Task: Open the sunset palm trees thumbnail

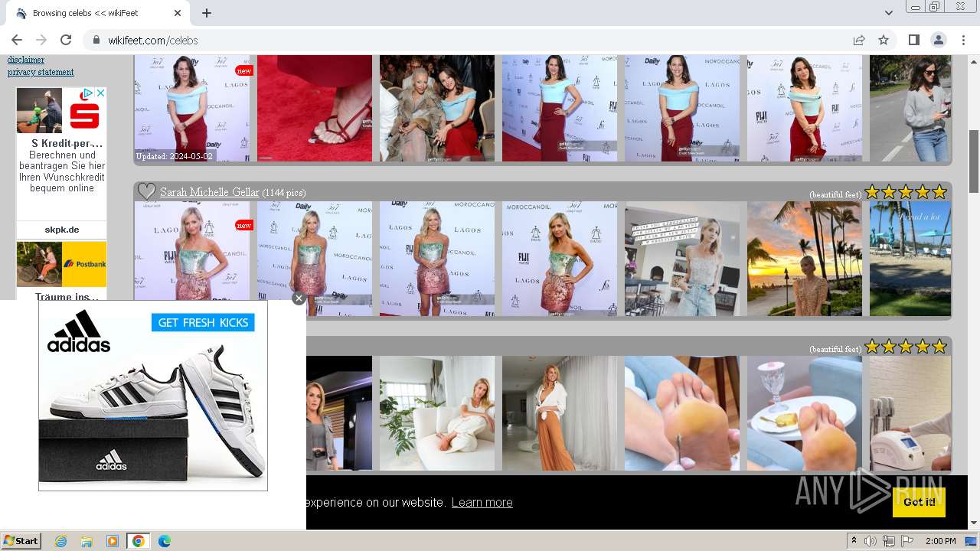Action: (x=805, y=259)
